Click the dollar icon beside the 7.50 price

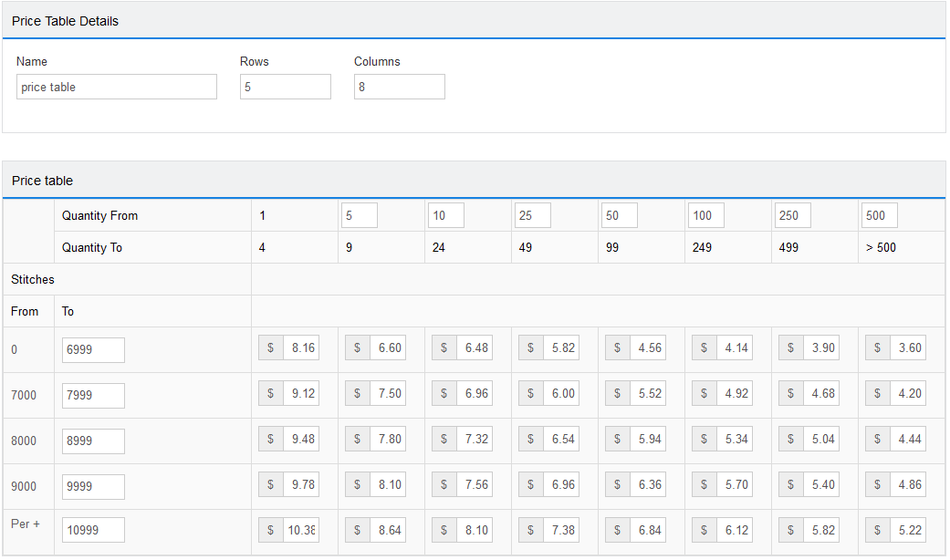(357, 393)
